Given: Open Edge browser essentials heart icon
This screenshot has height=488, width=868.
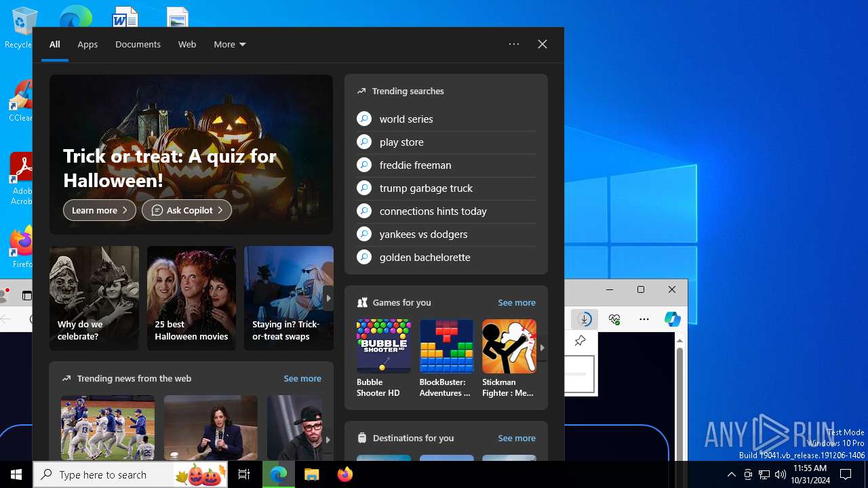Looking at the screenshot, I should [x=615, y=319].
